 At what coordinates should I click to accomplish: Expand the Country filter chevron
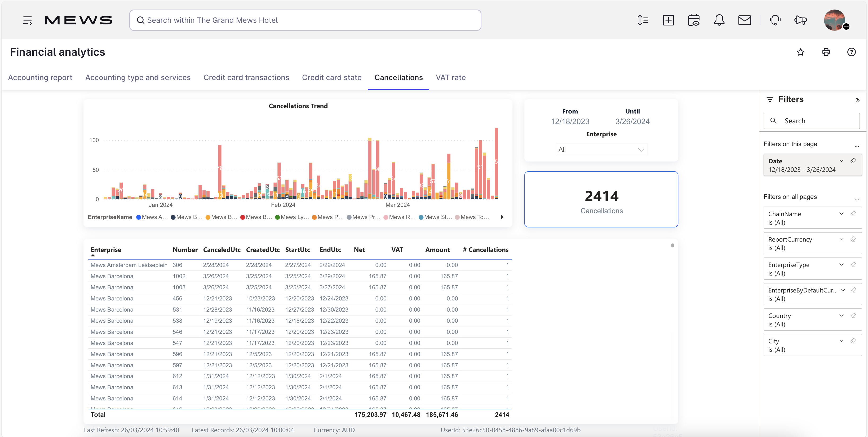[842, 315]
